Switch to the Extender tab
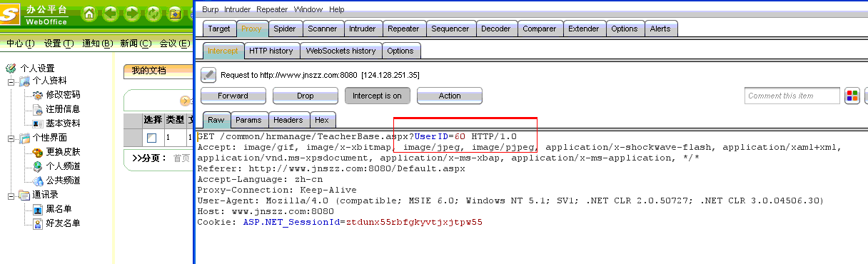Screen dimensions: 868x264 coord(584,29)
